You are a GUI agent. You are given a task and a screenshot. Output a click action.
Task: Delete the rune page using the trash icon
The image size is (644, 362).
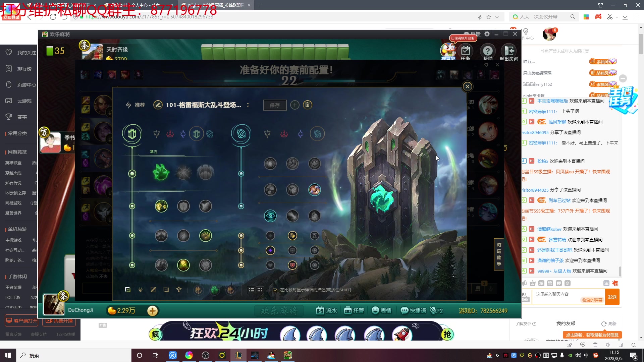(x=308, y=105)
